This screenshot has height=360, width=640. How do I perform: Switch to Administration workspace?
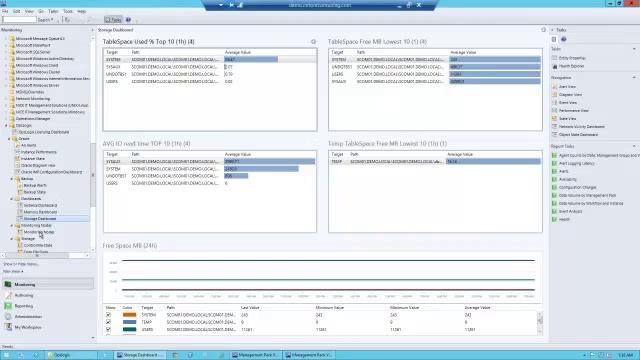coord(48,316)
